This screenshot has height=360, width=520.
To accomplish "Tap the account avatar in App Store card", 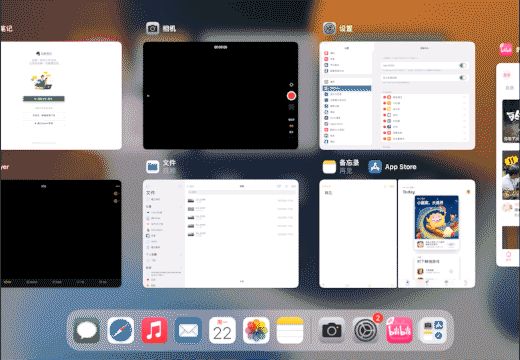I will [x=468, y=192].
